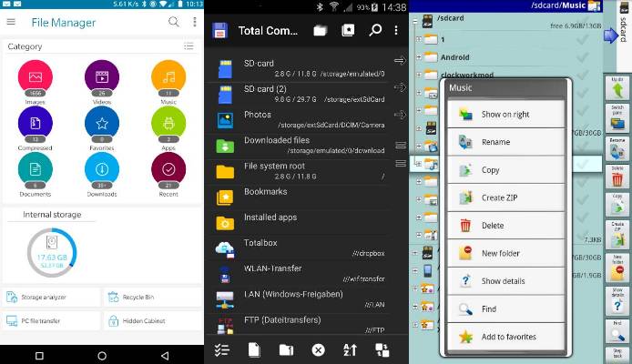Choose Add to favorites in Music menu
The image size is (632, 364).
(x=506, y=337)
